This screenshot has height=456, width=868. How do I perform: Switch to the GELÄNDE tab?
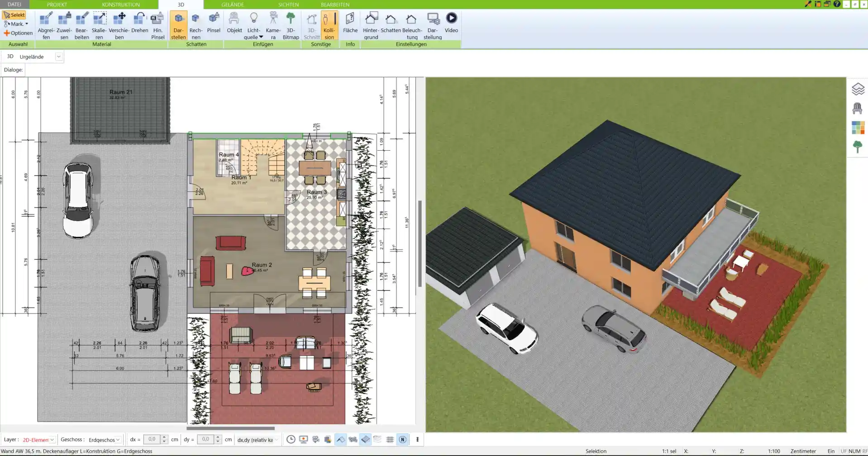click(x=233, y=5)
